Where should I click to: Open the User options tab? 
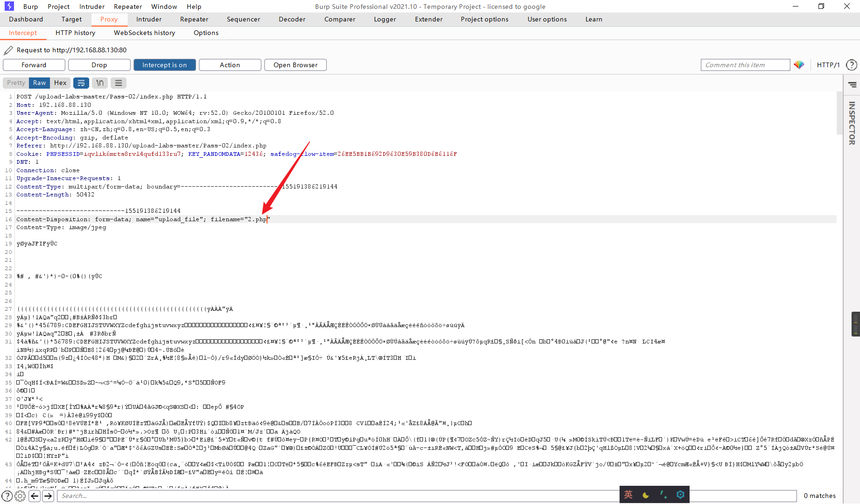tap(547, 19)
